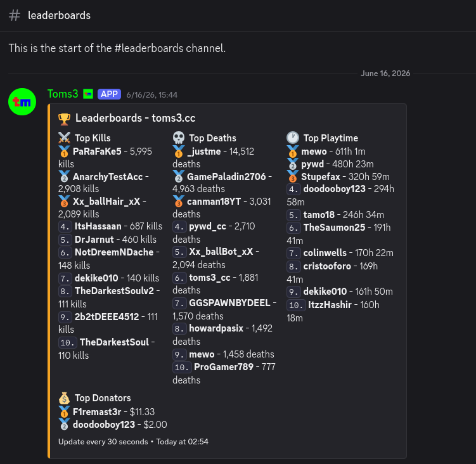Click the hashtag icon in channel header
The height and width of the screenshot is (464, 476).
[15, 15]
